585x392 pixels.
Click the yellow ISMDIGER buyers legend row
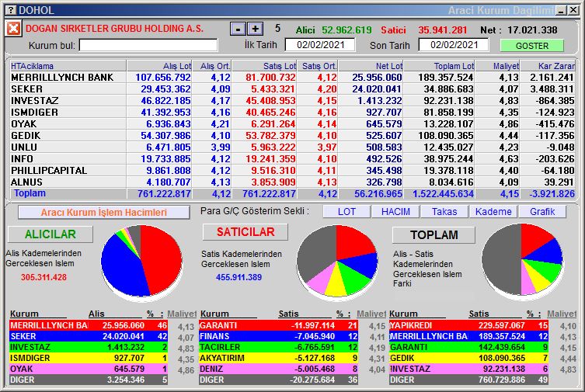click(89, 358)
